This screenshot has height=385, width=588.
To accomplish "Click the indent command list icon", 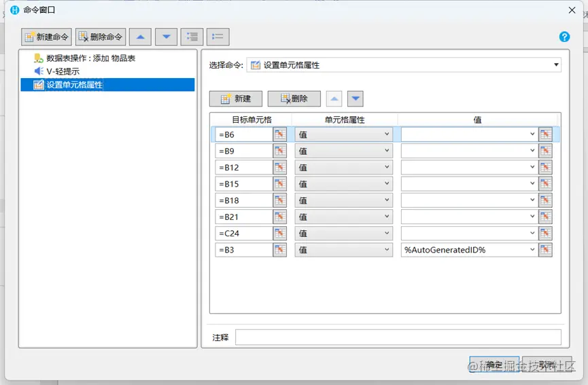I will 192,37.
